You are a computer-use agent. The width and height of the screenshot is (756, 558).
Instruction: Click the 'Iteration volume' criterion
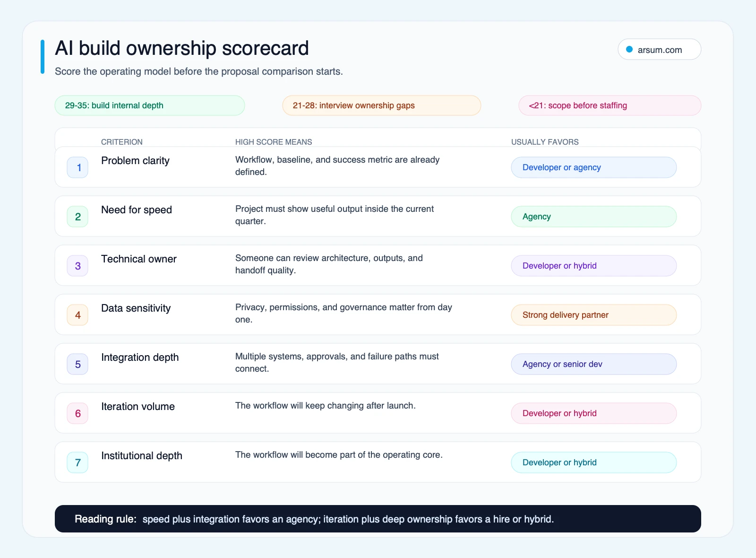[x=138, y=407]
